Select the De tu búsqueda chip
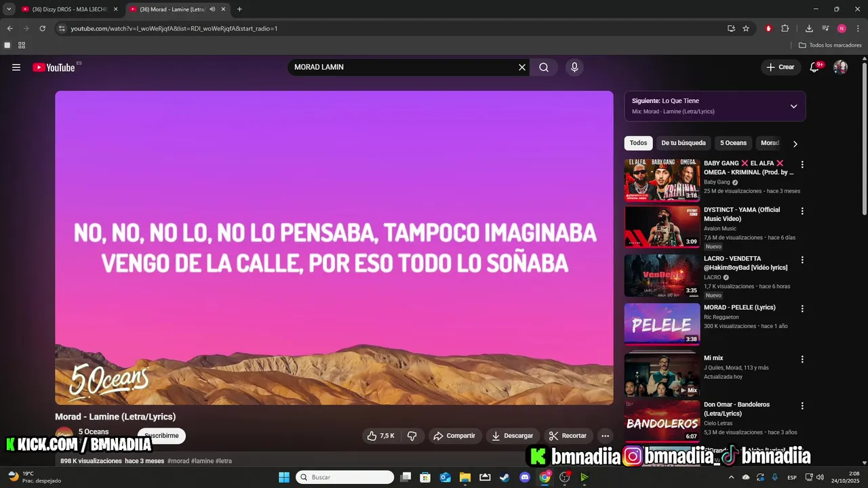The image size is (868, 488). click(x=684, y=143)
